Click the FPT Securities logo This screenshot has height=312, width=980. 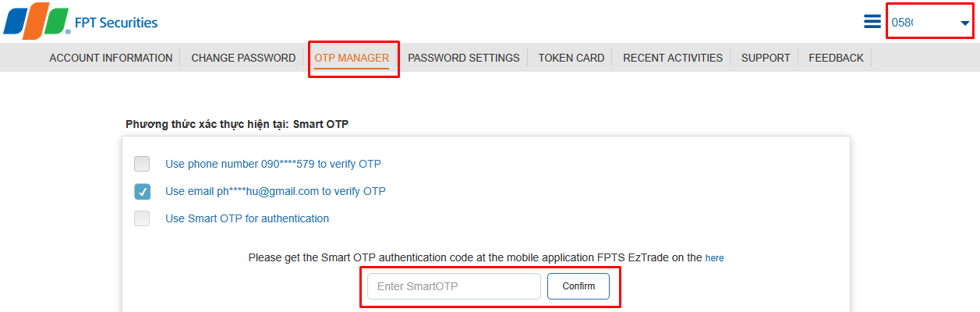coord(80,21)
